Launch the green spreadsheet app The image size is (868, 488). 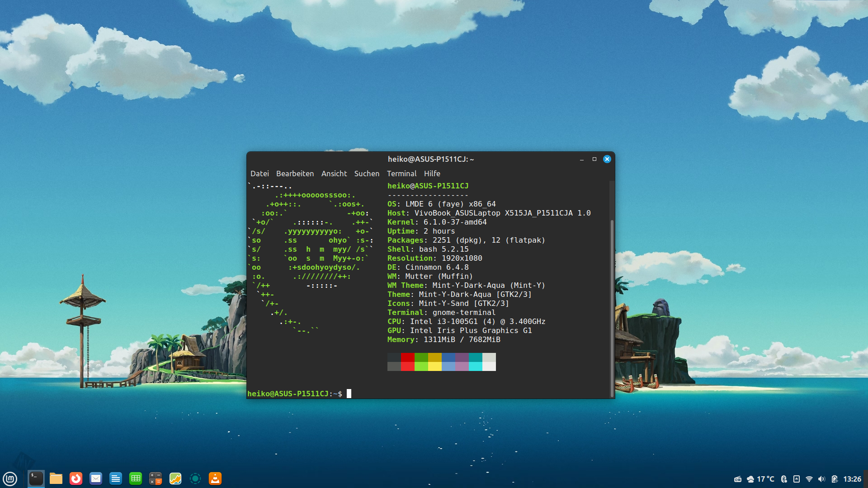tap(136, 479)
